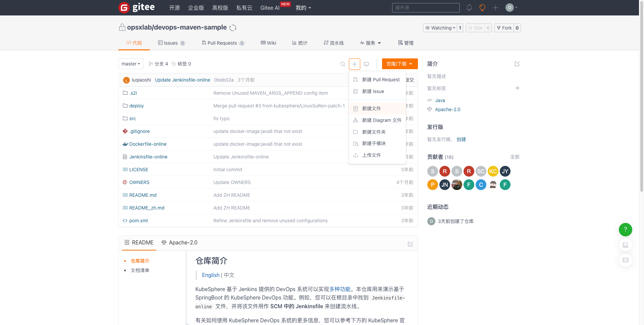Viewport: 644px width, 325px height.
Task: Choose 新建文件 from dropdown menu
Action: coord(377,108)
